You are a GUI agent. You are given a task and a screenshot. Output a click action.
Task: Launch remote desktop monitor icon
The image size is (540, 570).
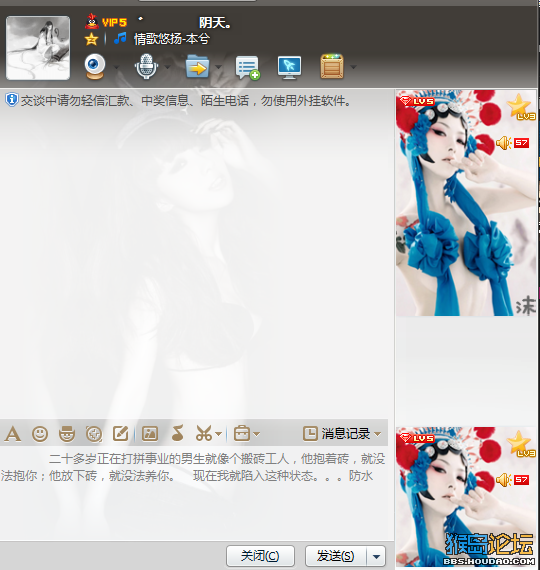point(289,67)
